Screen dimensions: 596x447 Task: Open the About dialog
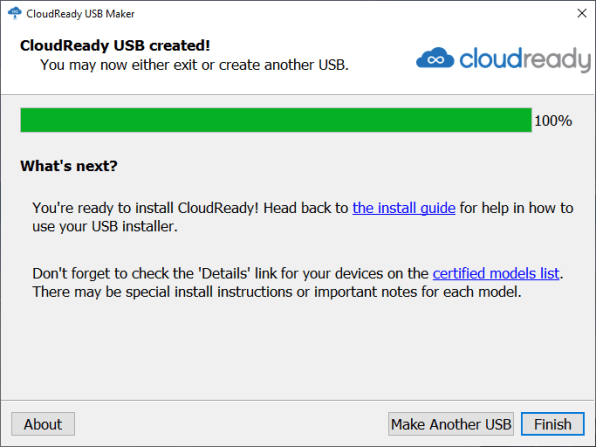pyautogui.click(x=43, y=424)
